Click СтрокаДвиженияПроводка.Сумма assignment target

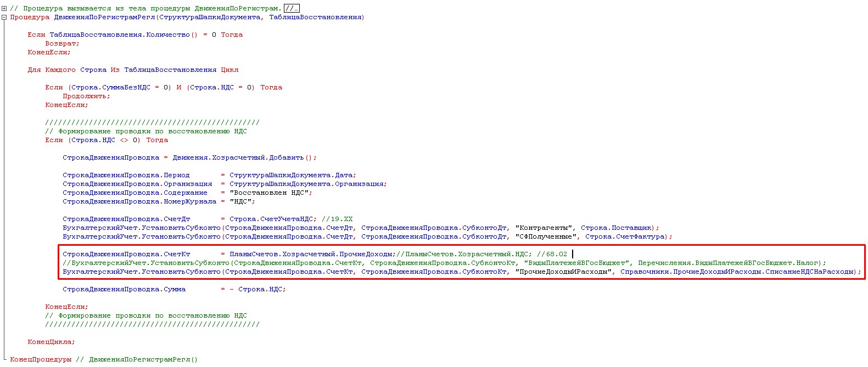[124, 289]
